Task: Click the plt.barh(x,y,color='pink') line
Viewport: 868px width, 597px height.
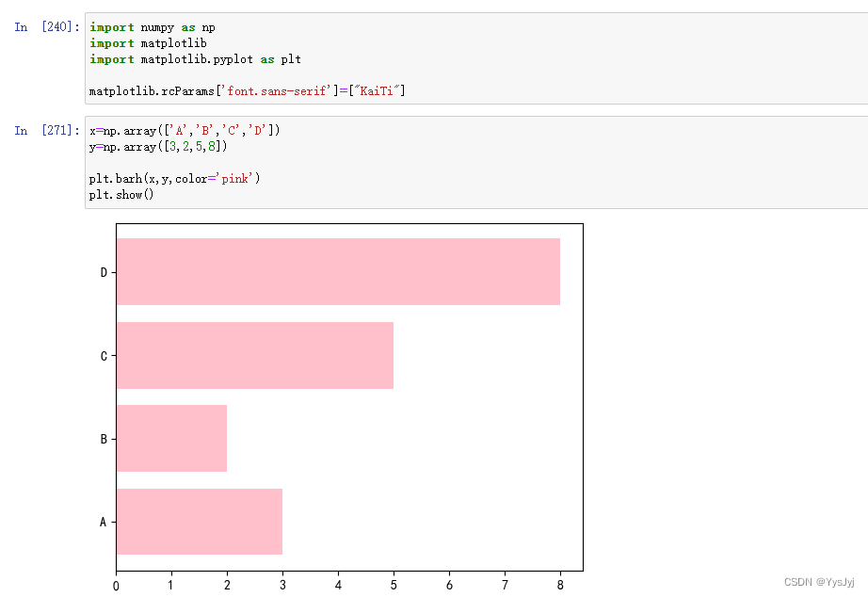Action: click(174, 178)
